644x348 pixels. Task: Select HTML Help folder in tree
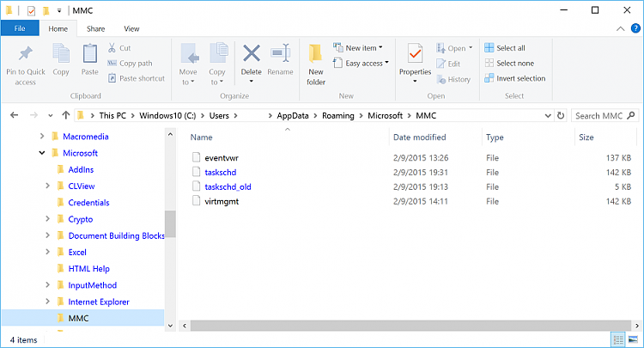[88, 269]
